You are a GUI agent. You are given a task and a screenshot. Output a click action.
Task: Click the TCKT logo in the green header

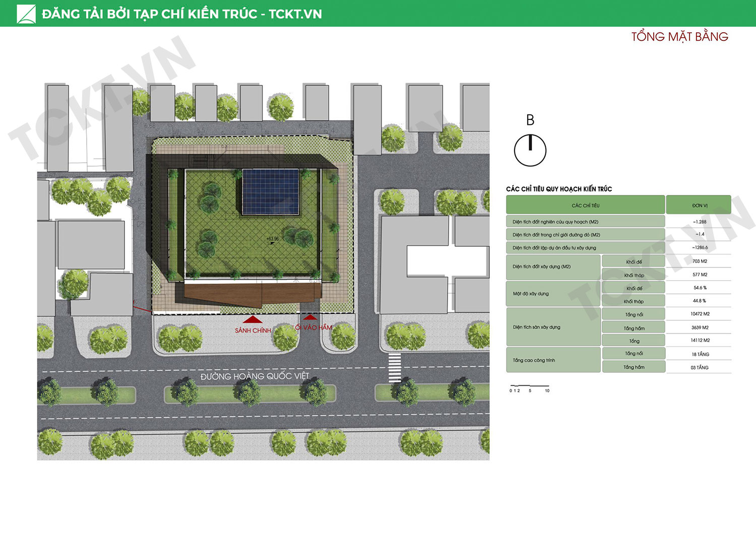click(26, 14)
